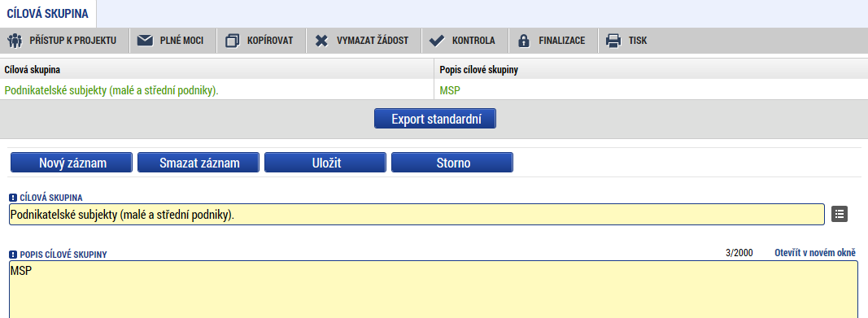
Task: Switch to the CÍLOVÁ SKUPINA tab
Action: click(x=48, y=14)
